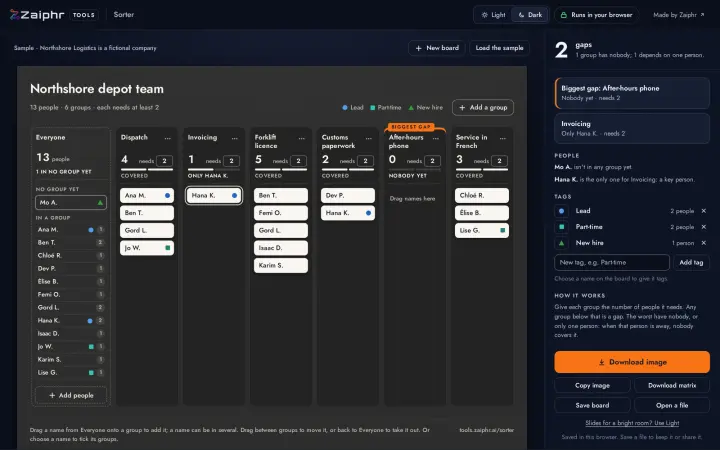Edit After-hours phone needs count field
720x450 pixels.
click(x=433, y=161)
